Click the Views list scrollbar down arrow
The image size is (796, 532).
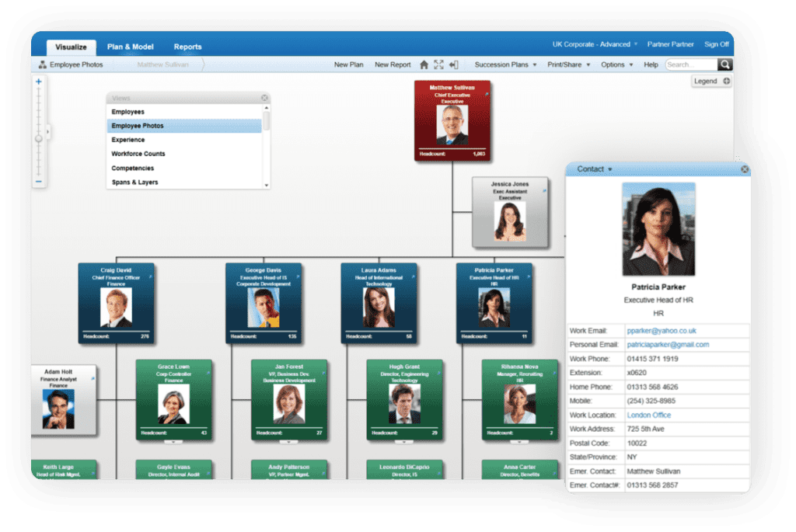pyautogui.click(x=267, y=186)
